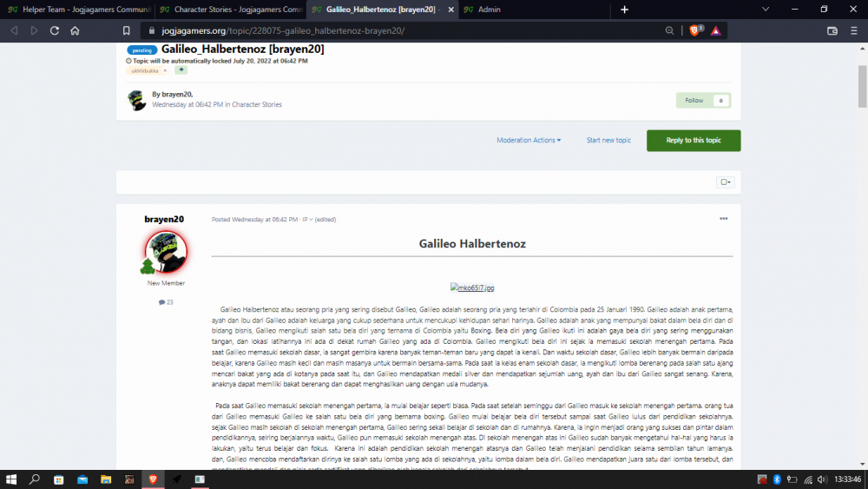Open the browser home page icon
The width and height of the screenshot is (868, 489).
click(75, 31)
